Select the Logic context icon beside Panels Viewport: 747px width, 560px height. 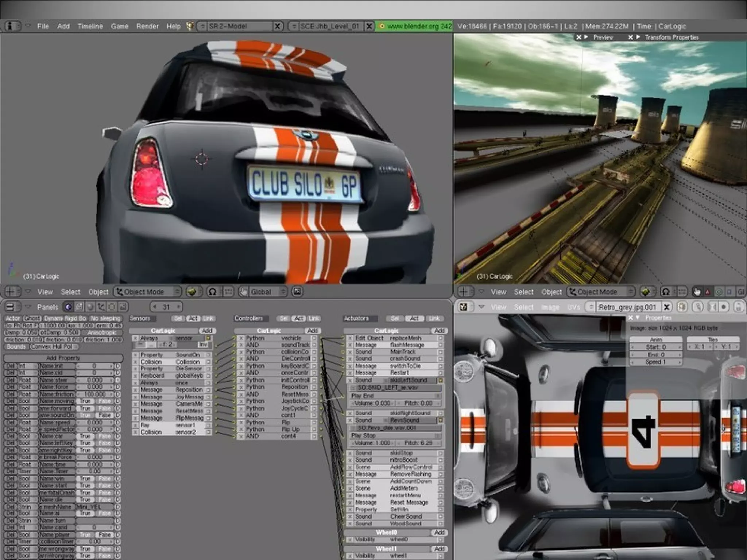pyautogui.click(x=68, y=307)
